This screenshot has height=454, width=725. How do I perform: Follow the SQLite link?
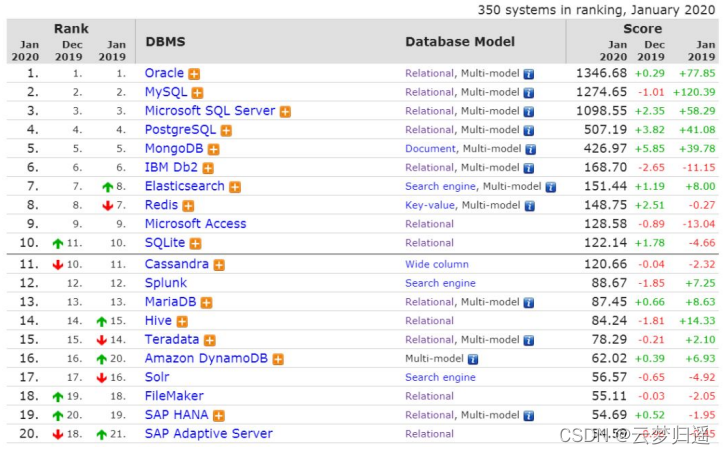(165, 243)
